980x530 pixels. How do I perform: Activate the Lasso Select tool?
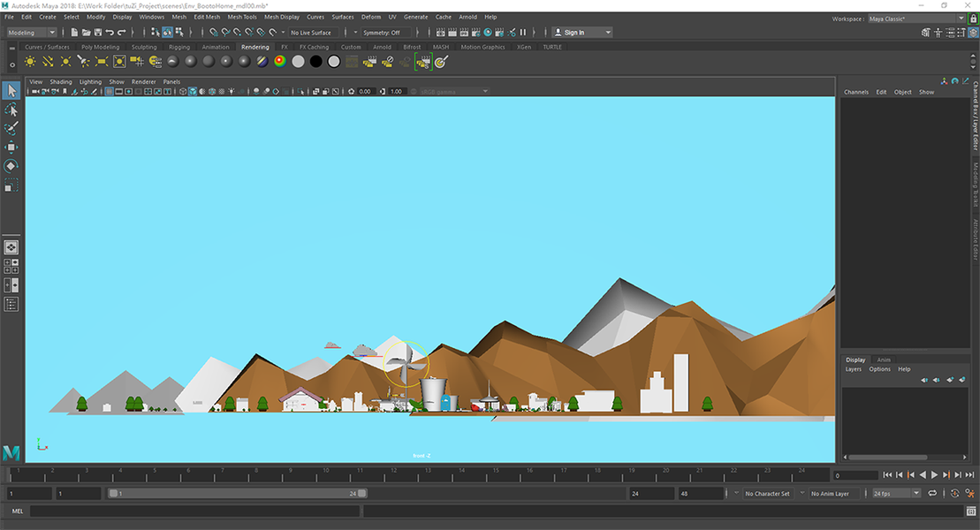click(x=11, y=110)
